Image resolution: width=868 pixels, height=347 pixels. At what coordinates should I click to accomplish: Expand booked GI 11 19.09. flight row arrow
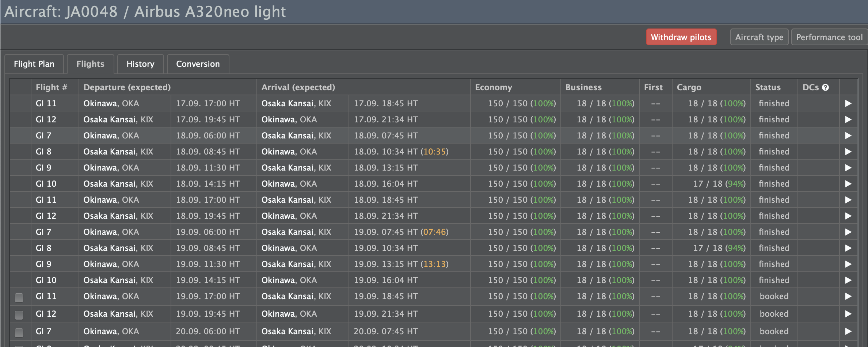(848, 297)
